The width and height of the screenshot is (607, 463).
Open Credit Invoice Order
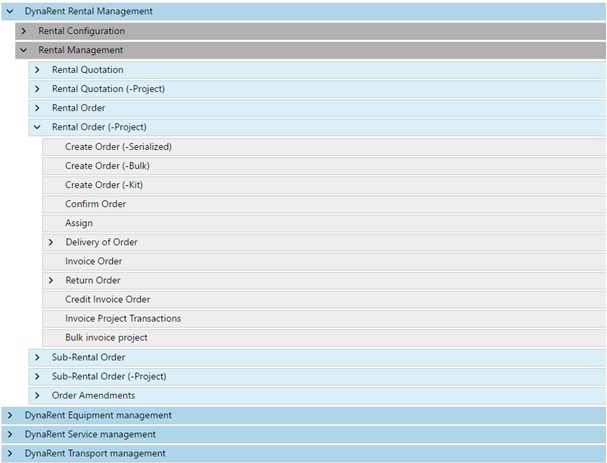coord(107,299)
